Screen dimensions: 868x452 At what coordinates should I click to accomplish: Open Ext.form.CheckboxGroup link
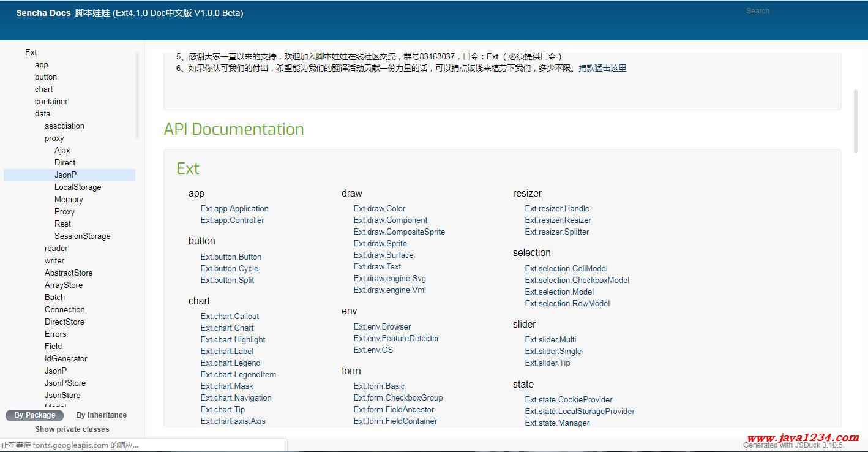398,398
